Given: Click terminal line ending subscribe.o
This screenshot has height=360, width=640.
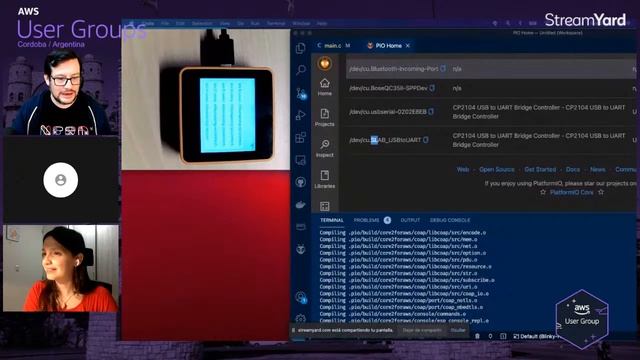Looking at the screenshot, I should pos(407,280).
